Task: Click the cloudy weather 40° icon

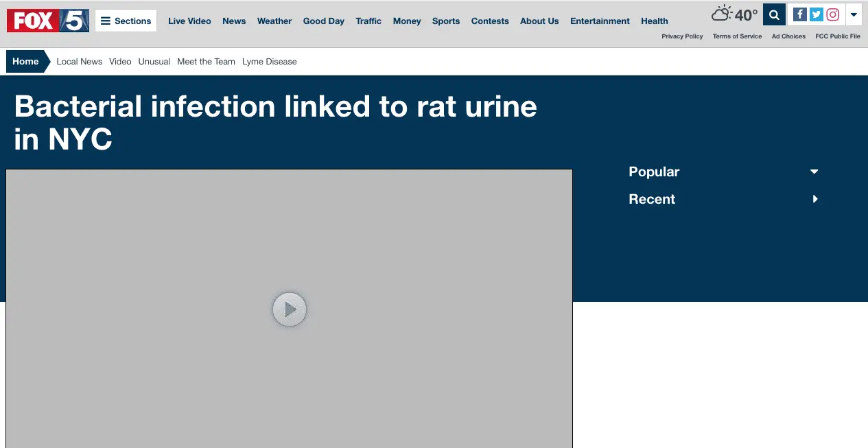Action: point(734,14)
